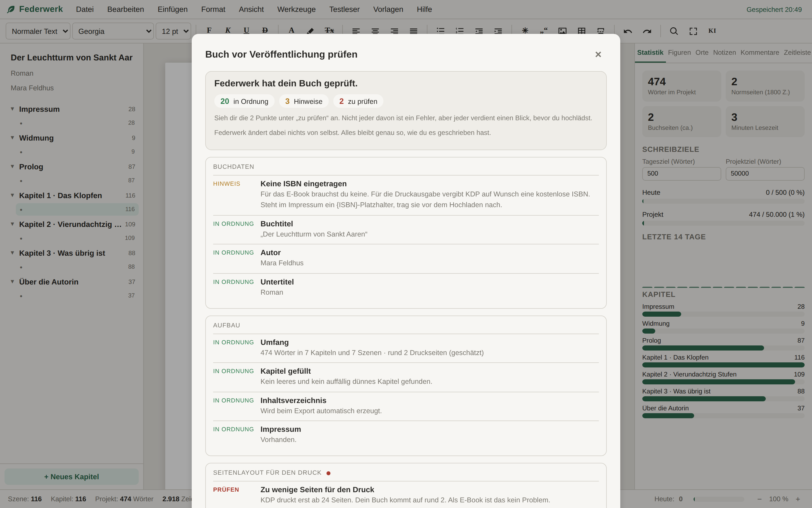Increase the paragraph indent
812x508 pixels.
coord(498,31)
